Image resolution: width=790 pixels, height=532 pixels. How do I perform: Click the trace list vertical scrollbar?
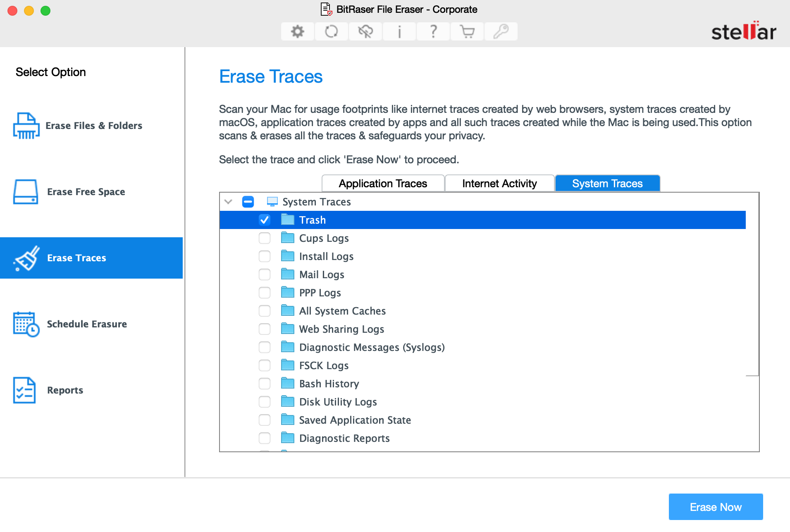point(752,284)
